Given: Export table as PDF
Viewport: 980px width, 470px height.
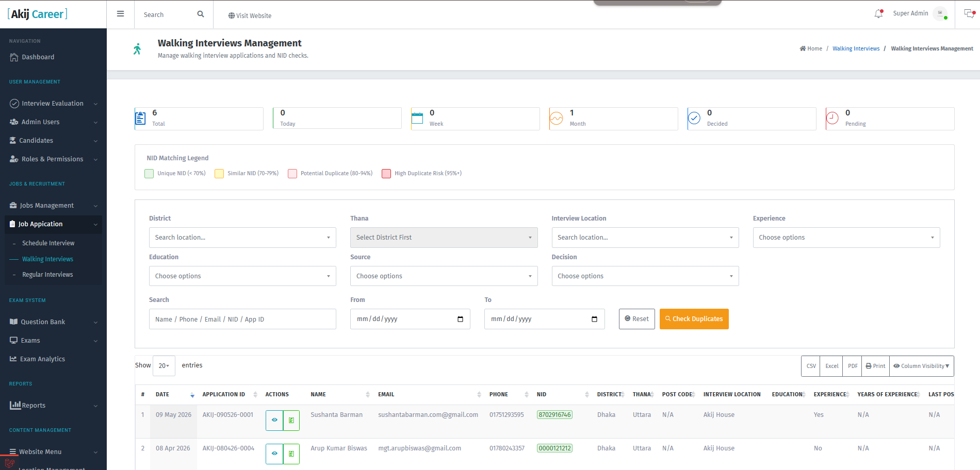Looking at the screenshot, I should (853, 366).
